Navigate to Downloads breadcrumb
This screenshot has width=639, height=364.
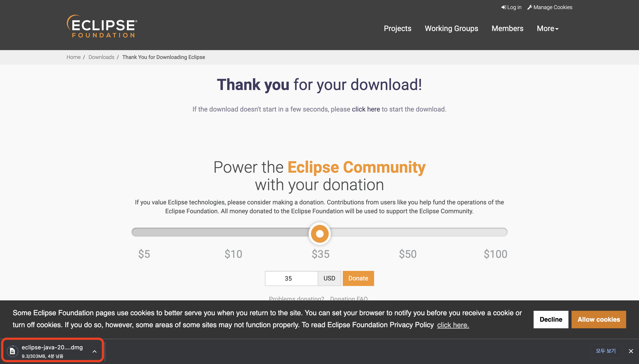pos(101,57)
